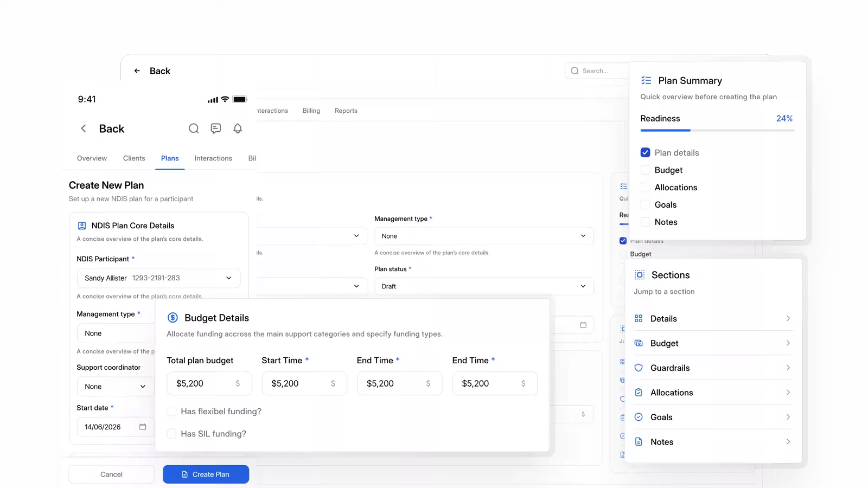Expand the Guardrails section chevron
The image size is (868, 488).
[788, 368]
